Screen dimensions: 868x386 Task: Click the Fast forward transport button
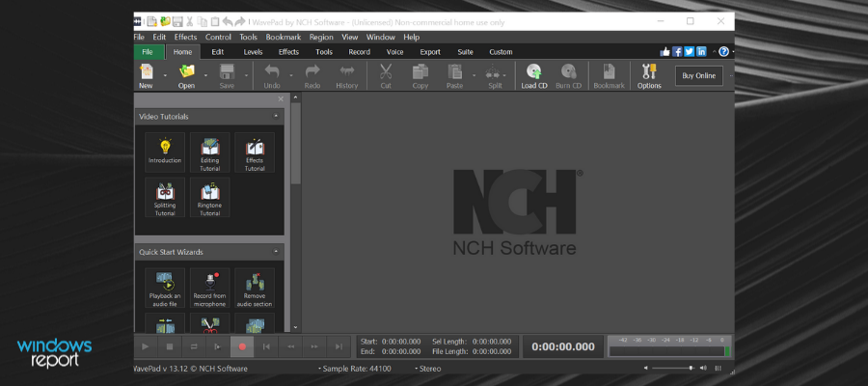[x=314, y=346]
